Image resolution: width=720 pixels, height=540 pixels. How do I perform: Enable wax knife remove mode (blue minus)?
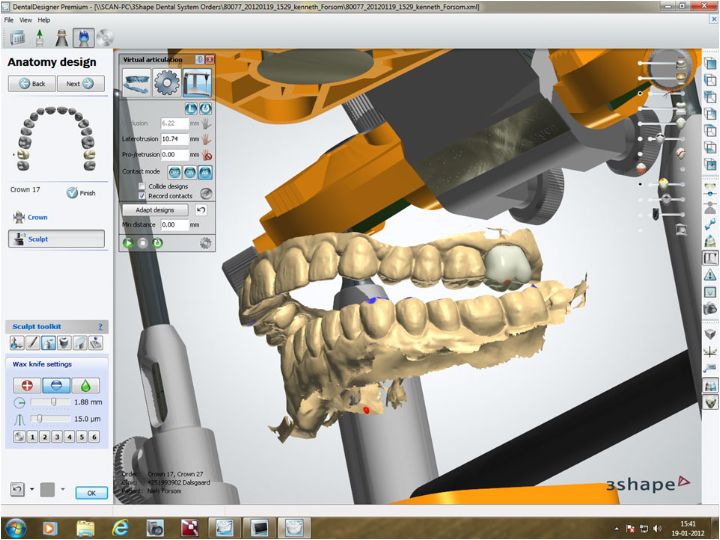(56, 386)
